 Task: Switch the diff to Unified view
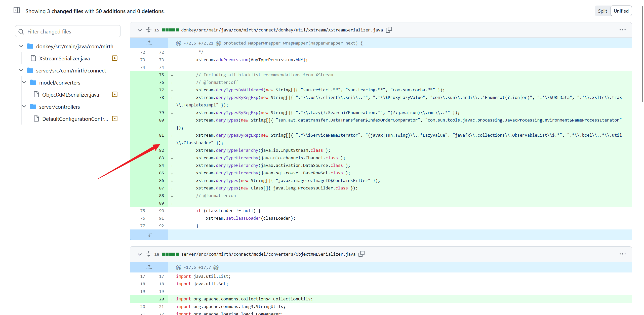[621, 11]
